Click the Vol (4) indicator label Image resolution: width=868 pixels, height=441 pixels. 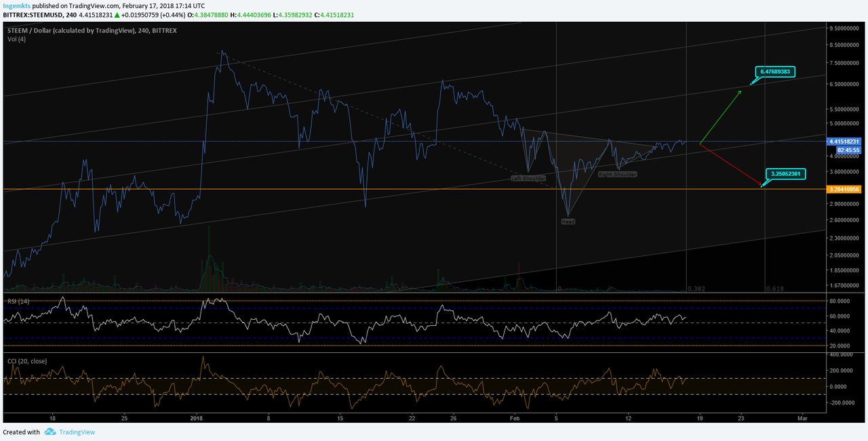coord(17,39)
